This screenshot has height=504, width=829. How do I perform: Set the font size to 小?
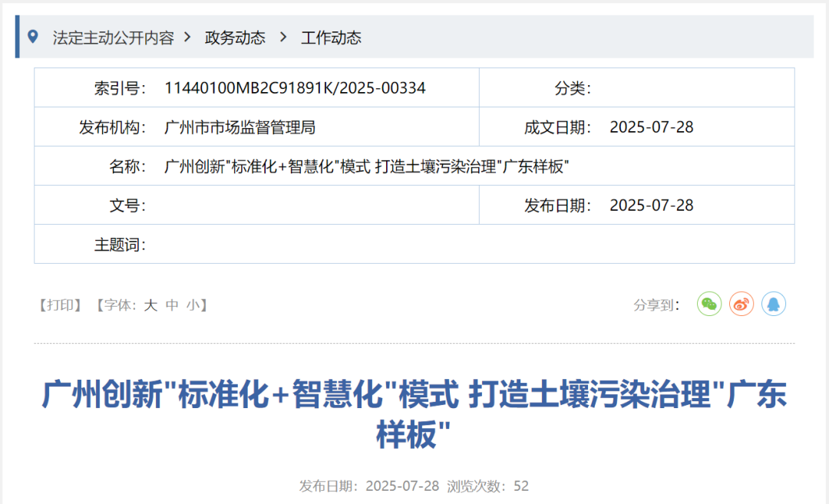[193, 304]
